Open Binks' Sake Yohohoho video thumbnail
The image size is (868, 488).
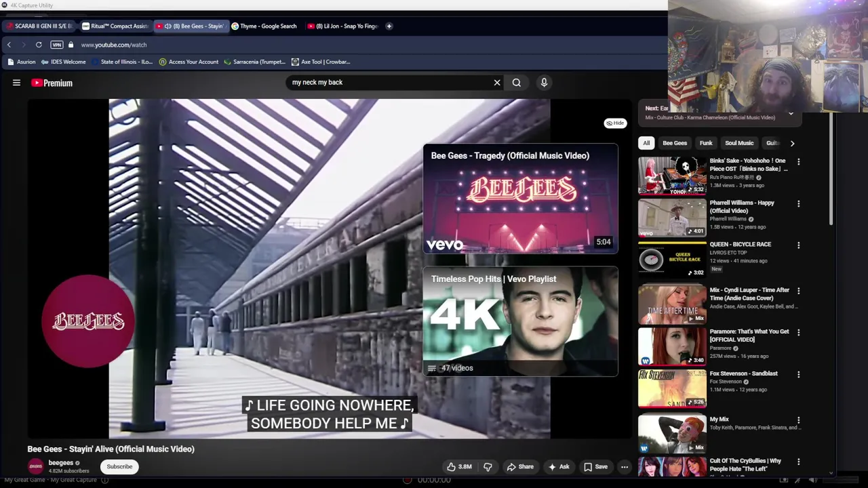672,176
